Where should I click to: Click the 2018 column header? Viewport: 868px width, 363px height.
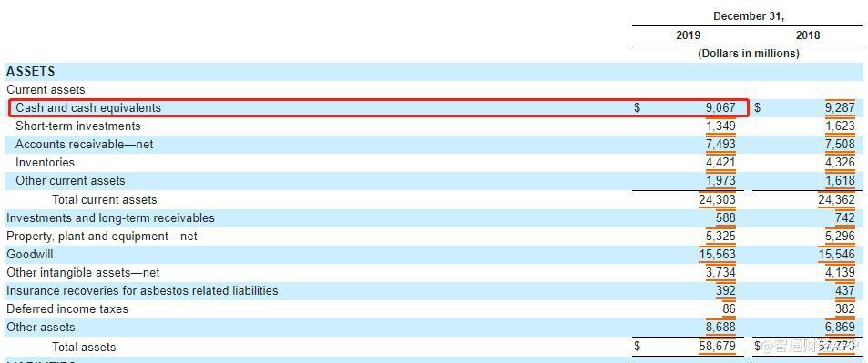click(x=808, y=35)
